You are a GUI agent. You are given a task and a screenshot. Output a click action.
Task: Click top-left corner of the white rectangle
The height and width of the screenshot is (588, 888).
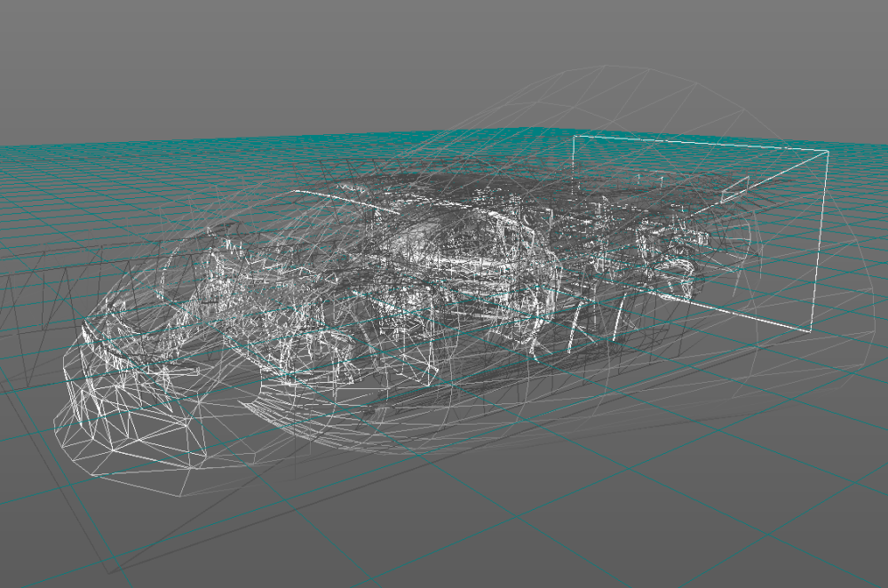click(575, 137)
